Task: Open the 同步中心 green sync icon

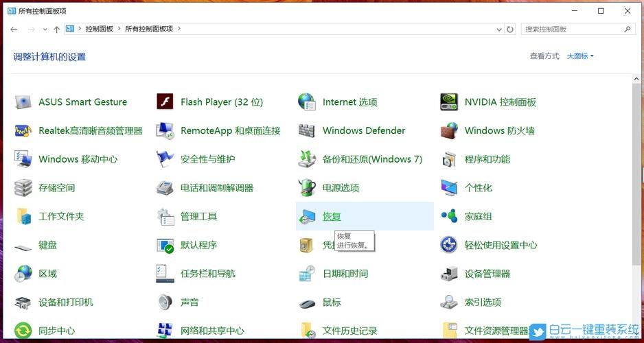Action: (23, 330)
